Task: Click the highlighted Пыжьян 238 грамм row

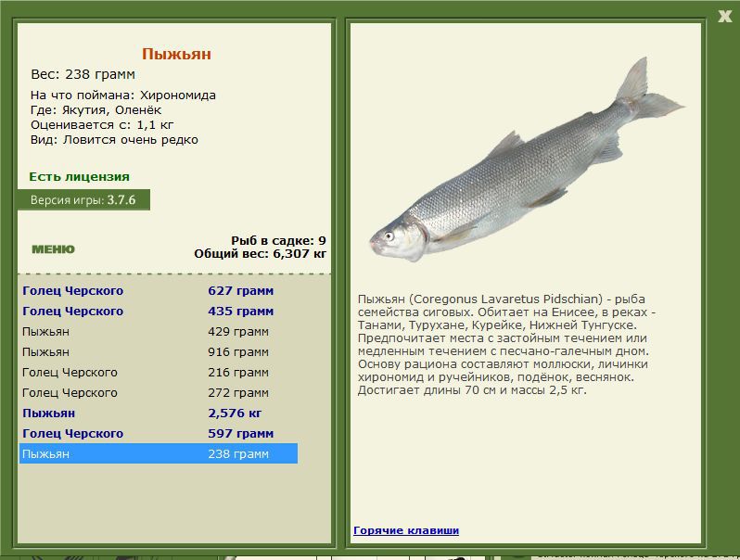Action: 158,453
